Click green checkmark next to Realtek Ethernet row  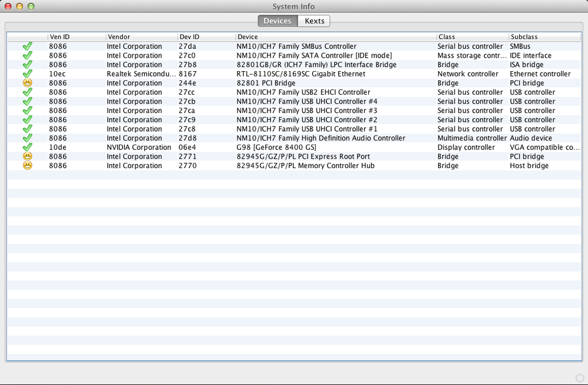click(x=27, y=74)
